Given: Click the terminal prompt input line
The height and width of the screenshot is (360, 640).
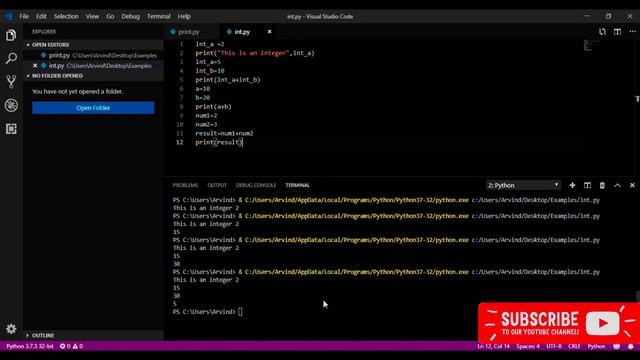Looking at the screenshot, I should (207, 312).
